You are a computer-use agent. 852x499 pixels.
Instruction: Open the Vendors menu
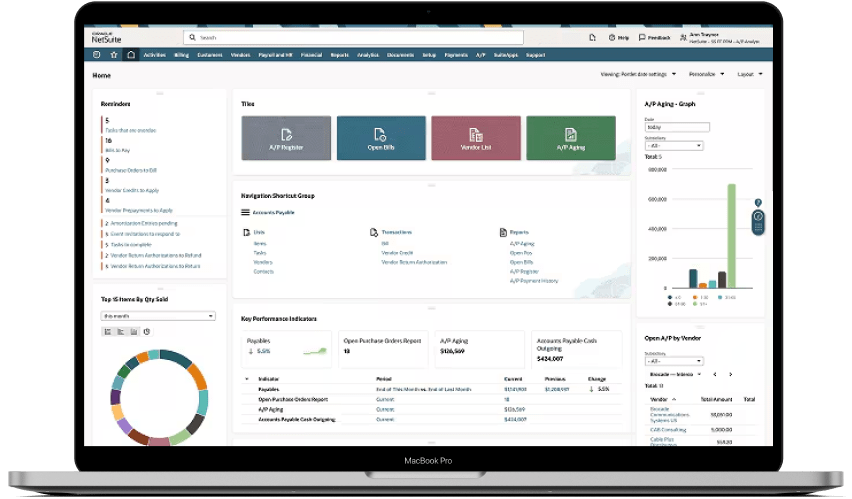[241, 55]
